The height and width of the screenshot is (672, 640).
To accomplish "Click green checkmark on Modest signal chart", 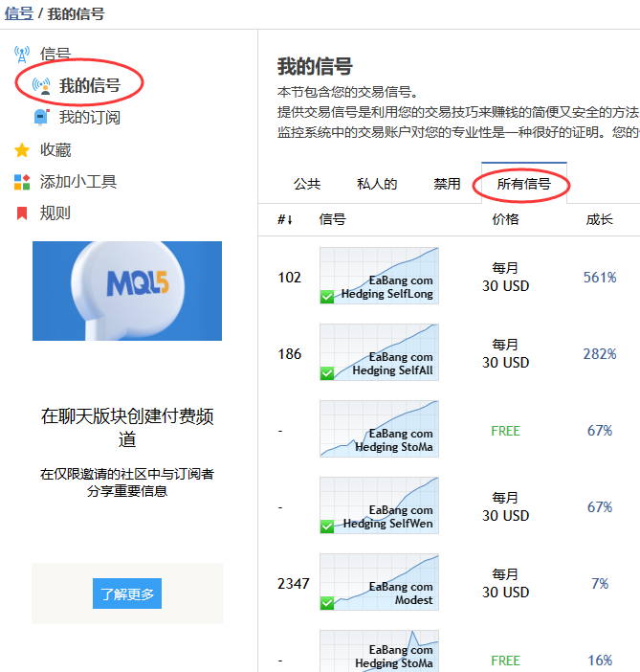I will (x=327, y=603).
